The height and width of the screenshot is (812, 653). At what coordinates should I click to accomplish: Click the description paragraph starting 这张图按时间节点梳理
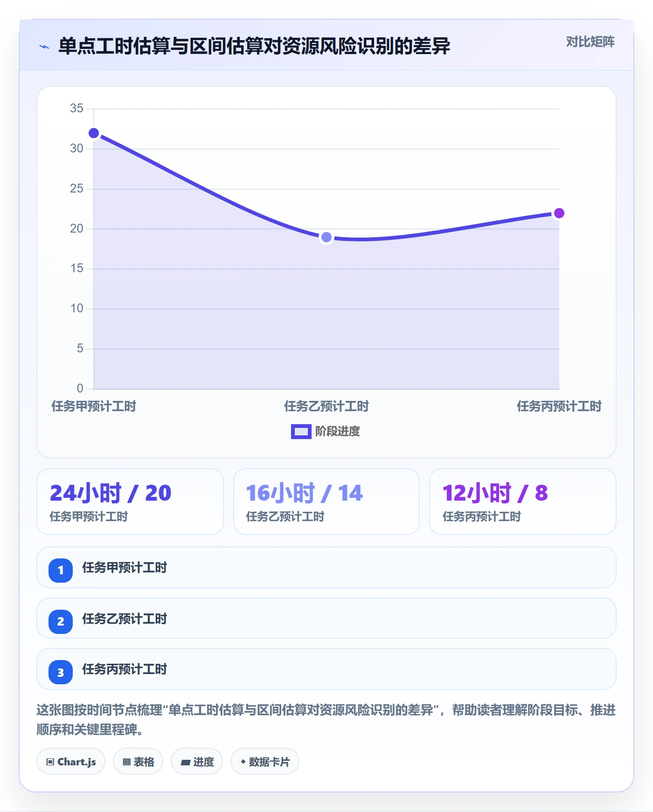(x=326, y=720)
